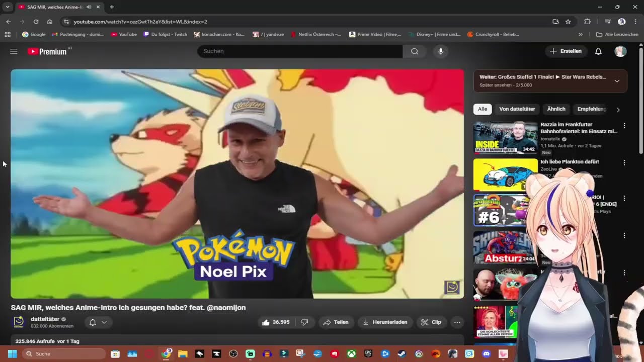
Task: Open the Chrome apps grid shortcut
Action: tap(8, 35)
